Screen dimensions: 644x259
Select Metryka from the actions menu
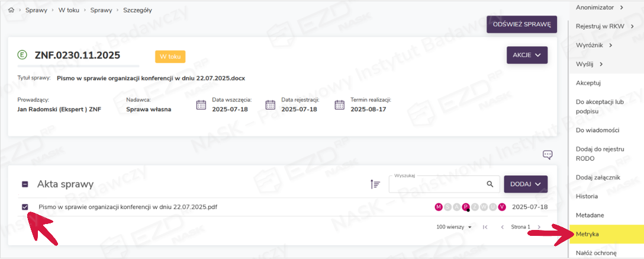tap(587, 234)
